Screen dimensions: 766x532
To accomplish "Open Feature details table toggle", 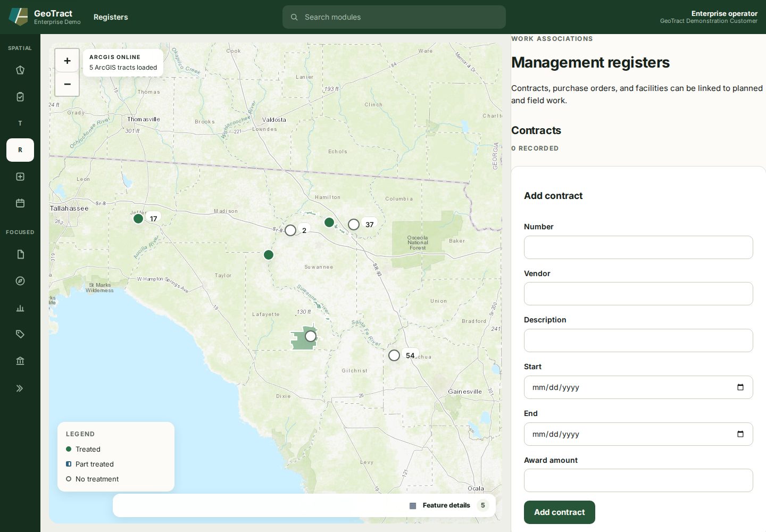I will [x=304, y=505].
